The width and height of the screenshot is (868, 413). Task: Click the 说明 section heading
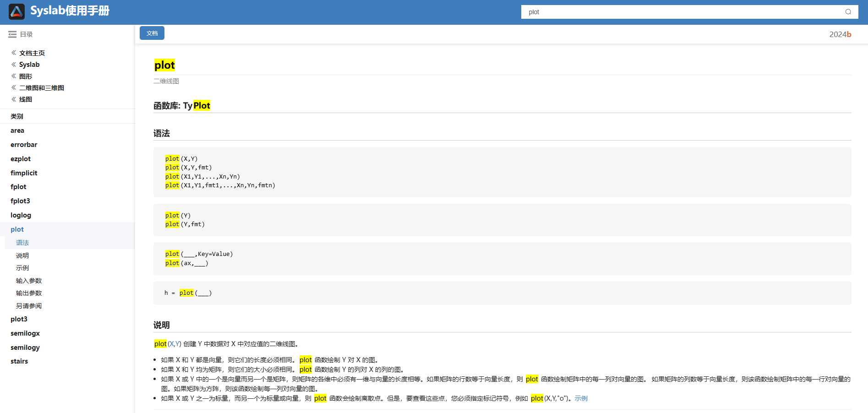click(x=162, y=325)
